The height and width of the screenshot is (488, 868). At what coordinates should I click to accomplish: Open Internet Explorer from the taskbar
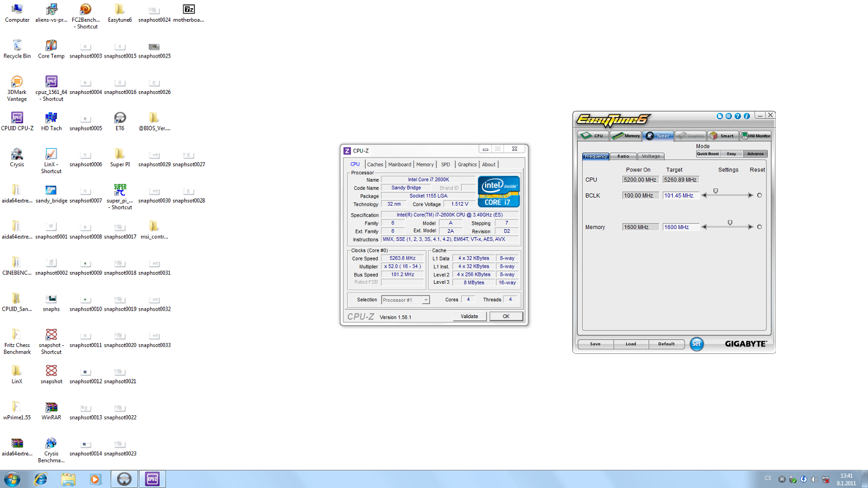click(x=41, y=479)
